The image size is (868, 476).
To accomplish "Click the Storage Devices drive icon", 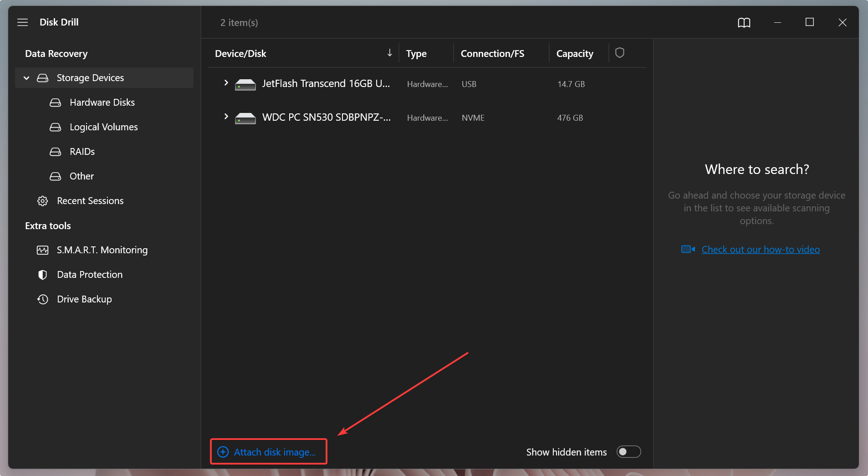I will point(42,78).
